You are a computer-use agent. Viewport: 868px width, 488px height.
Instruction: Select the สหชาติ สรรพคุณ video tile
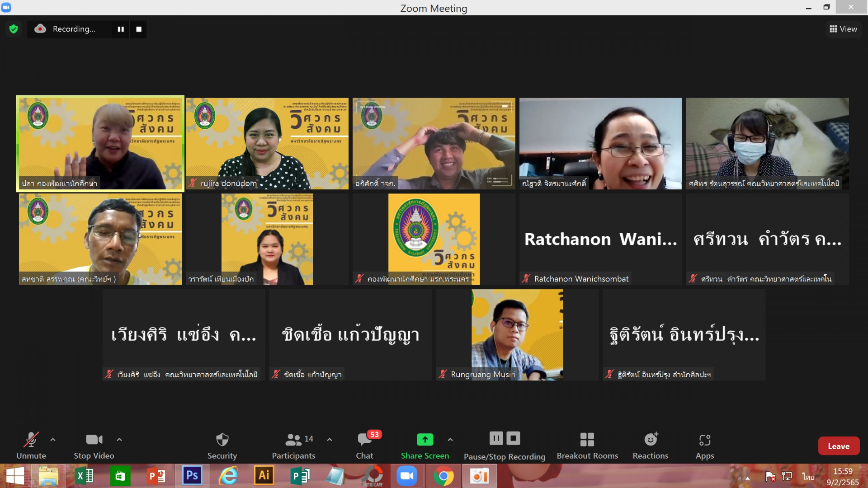click(100, 239)
